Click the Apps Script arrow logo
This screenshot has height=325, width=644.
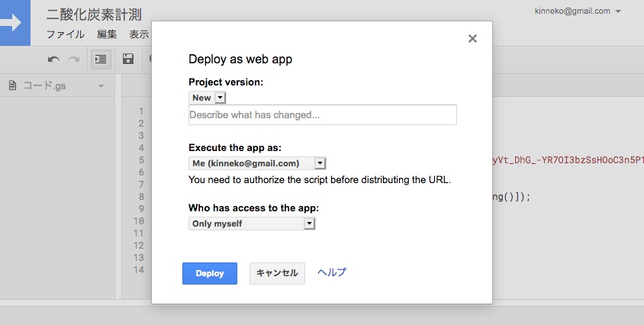(x=13, y=22)
